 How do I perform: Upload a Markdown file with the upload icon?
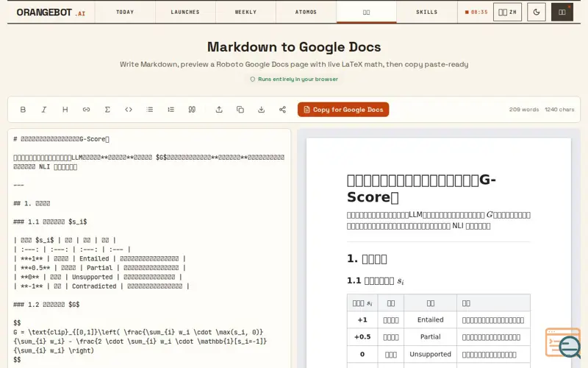(219, 110)
